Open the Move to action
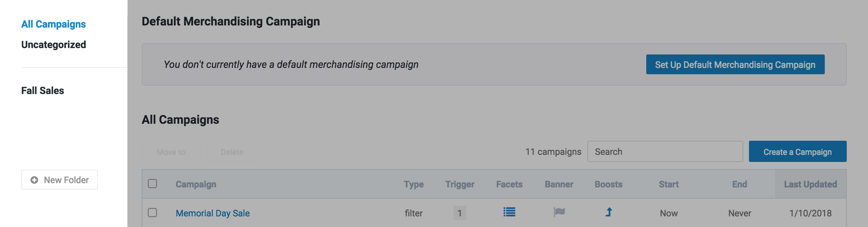Screen dimensions: 868x227 pyautogui.click(x=171, y=152)
